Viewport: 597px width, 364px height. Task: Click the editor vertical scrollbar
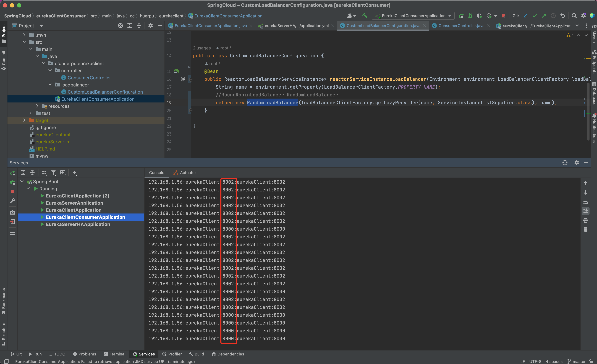[x=588, y=111]
